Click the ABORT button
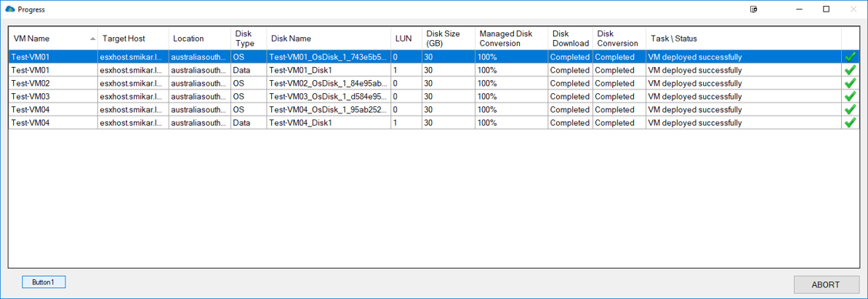This screenshot has height=299, width=868. point(826,284)
